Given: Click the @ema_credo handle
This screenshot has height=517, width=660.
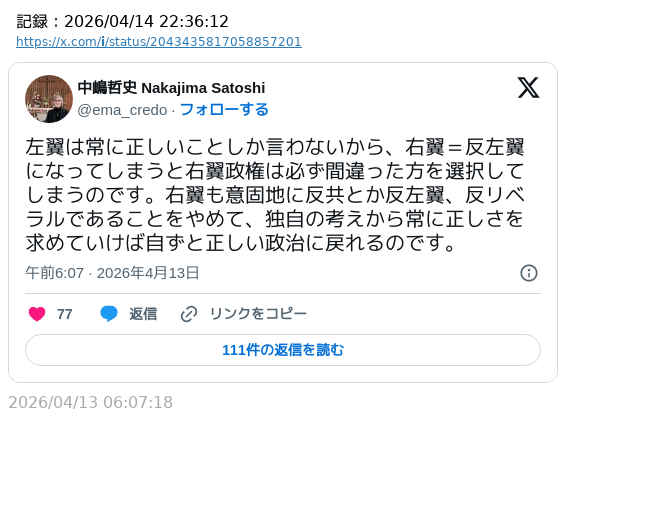Looking at the screenshot, I should 122,110.
